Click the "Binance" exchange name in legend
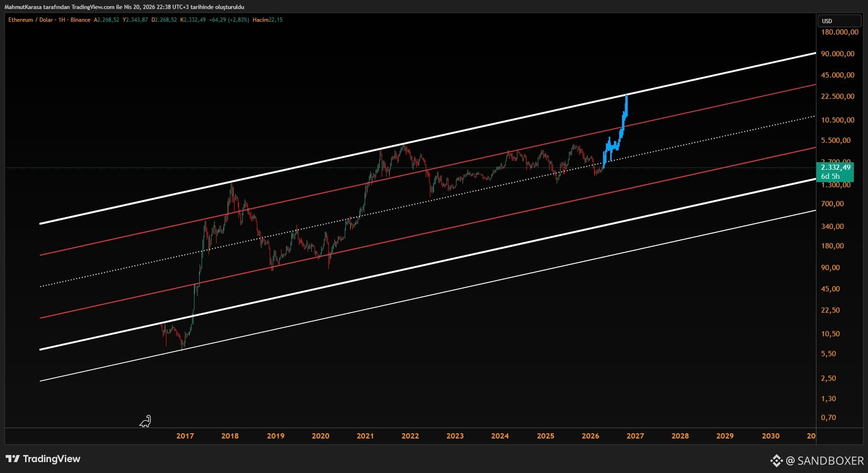This screenshot has height=473, width=868. coord(80,20)
